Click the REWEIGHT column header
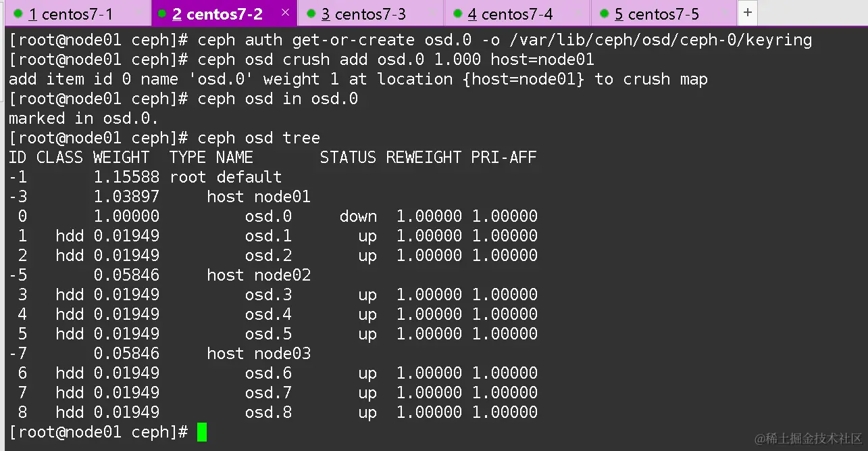Viewport: 868px width, 451px height. point(424,158)
